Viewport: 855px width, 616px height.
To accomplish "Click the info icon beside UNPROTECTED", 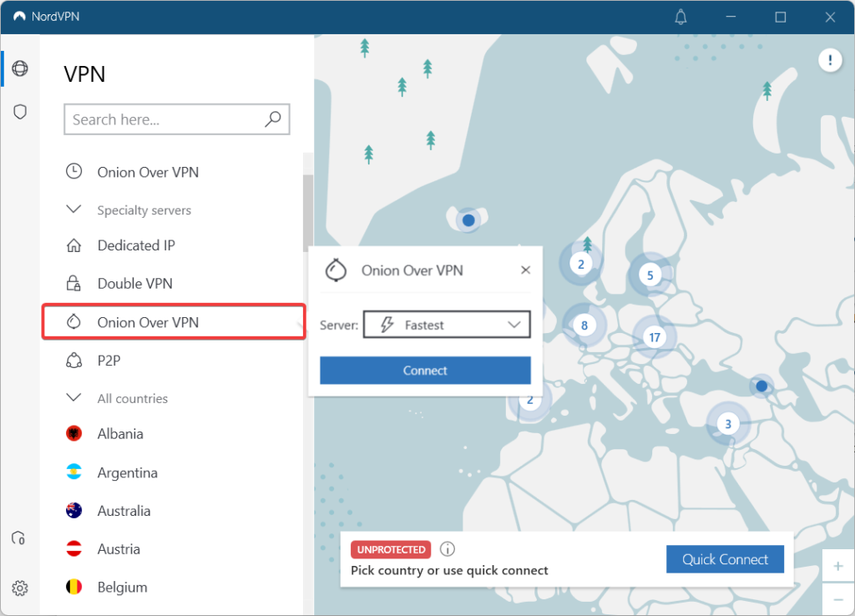I will point(448,549).
